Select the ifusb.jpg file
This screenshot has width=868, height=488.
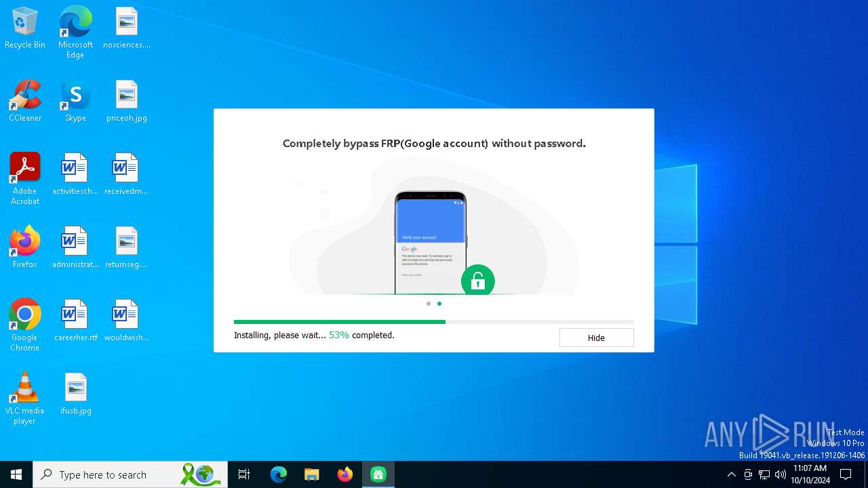75,394
